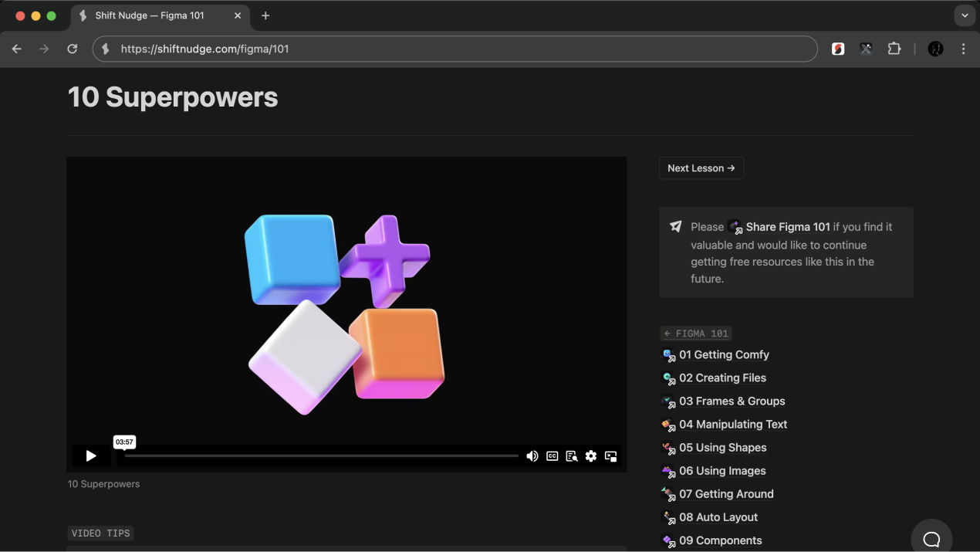The width and height of the screenshot is (980, 552).
Task: Open the chat support bubble
Action: (931, 538)
